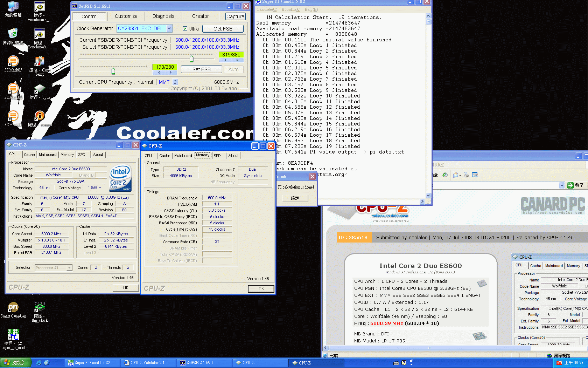Click the lower FSB slider thumb
The width and height of the screenshot is (588, 368).
click(113, 71)
